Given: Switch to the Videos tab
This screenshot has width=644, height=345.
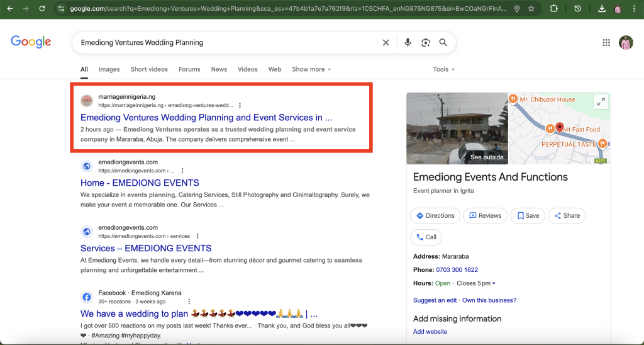Looking at the screenshot, I should click(248, 69).
